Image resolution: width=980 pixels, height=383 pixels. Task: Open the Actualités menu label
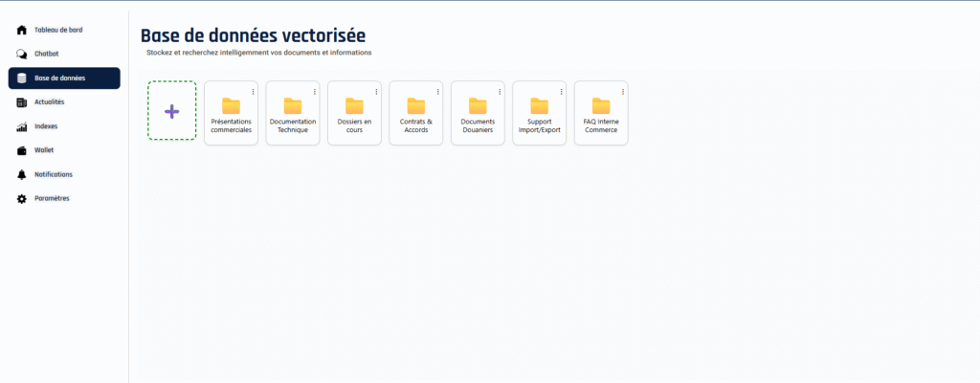coord(50,102)
